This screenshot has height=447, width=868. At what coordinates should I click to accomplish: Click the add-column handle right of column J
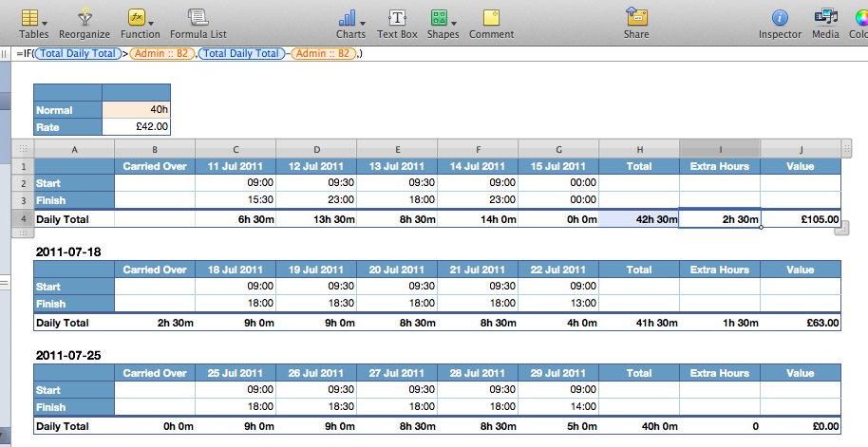pyautogui.click(x=846, y=148)
